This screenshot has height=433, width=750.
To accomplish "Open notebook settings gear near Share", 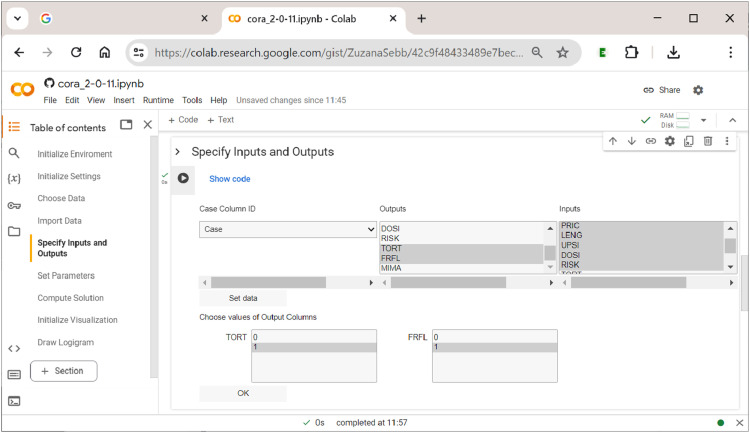I will pos(698,90).
